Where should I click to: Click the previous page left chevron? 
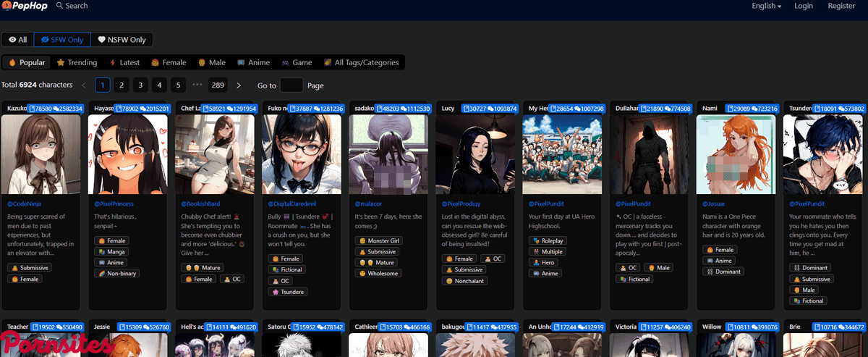pyautogui.click(x=84, y=85)
